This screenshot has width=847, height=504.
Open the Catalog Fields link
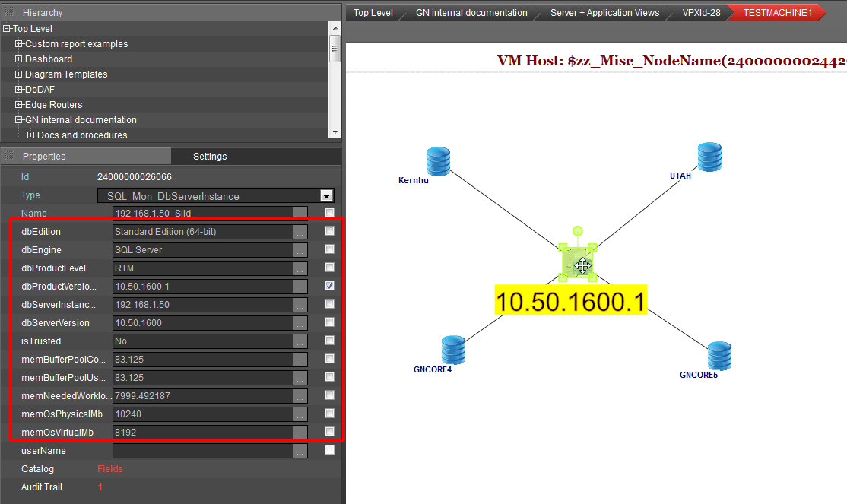(x=110, y=469)
